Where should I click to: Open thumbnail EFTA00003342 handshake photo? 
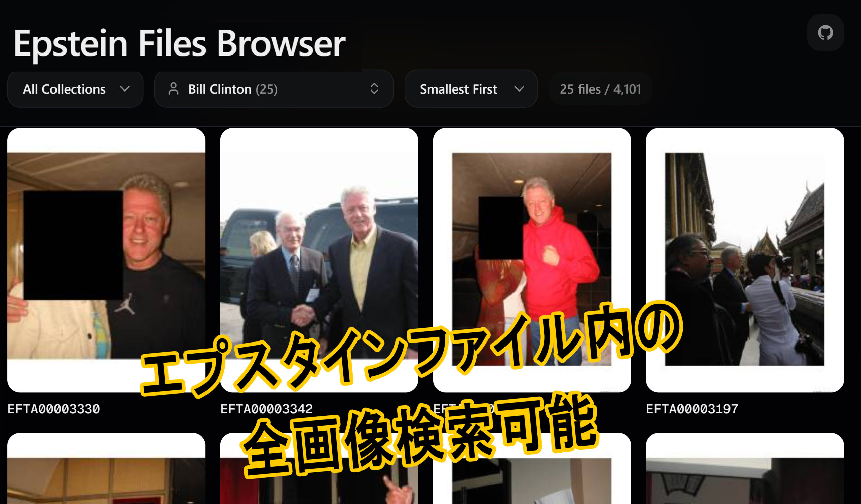click(319, 239)
